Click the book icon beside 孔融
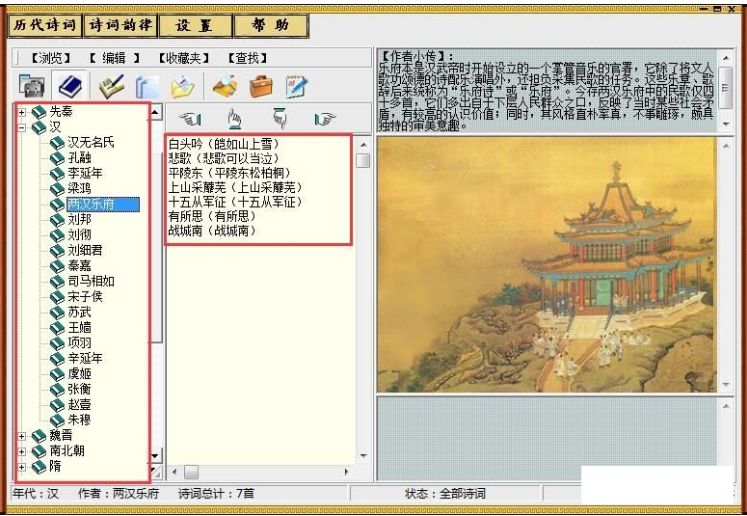This screenshot has width=747, height=516. point(57,158)
